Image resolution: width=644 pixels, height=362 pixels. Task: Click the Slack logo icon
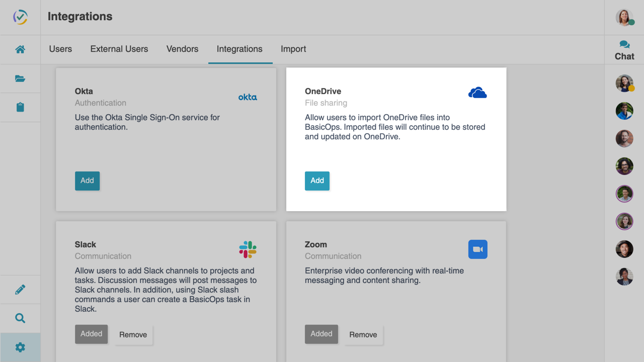click(x=247, y=249)
